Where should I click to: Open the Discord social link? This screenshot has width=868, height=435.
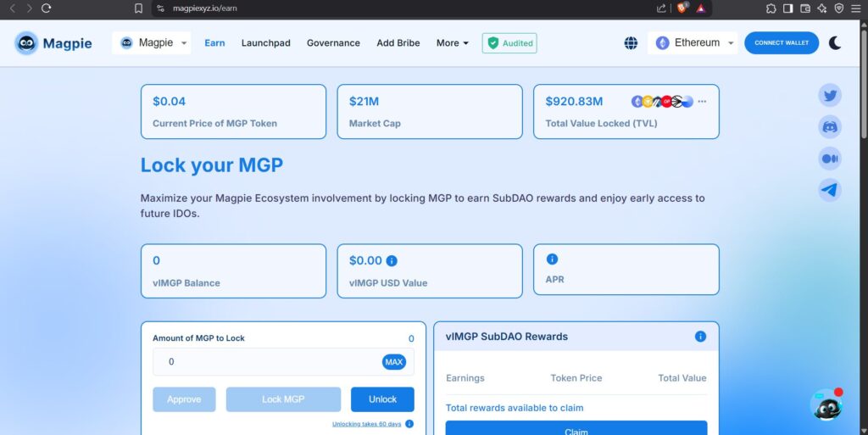(830, 126)
